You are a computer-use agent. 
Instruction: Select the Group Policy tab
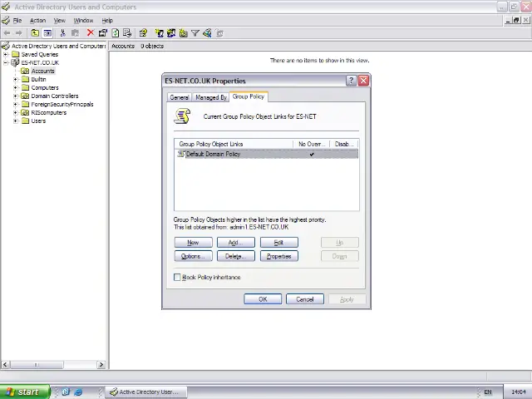249,96
